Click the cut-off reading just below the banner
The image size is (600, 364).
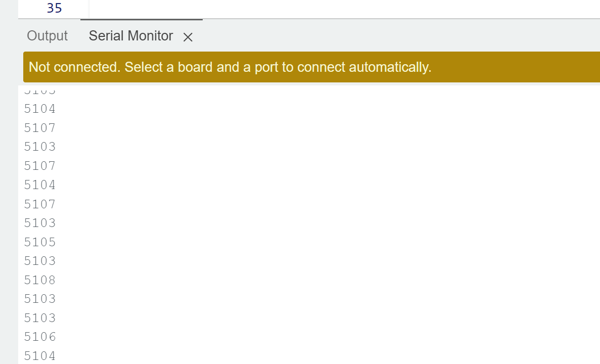40,90
